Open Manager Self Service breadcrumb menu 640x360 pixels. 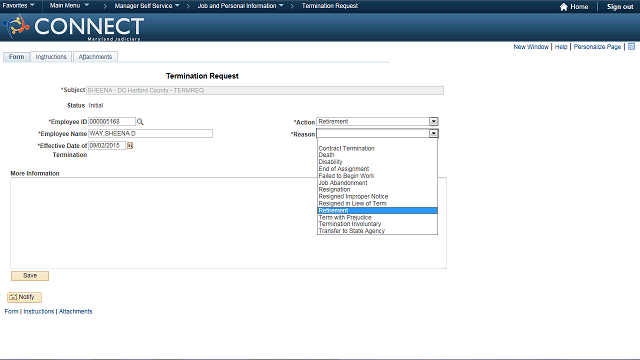(147, 6)
